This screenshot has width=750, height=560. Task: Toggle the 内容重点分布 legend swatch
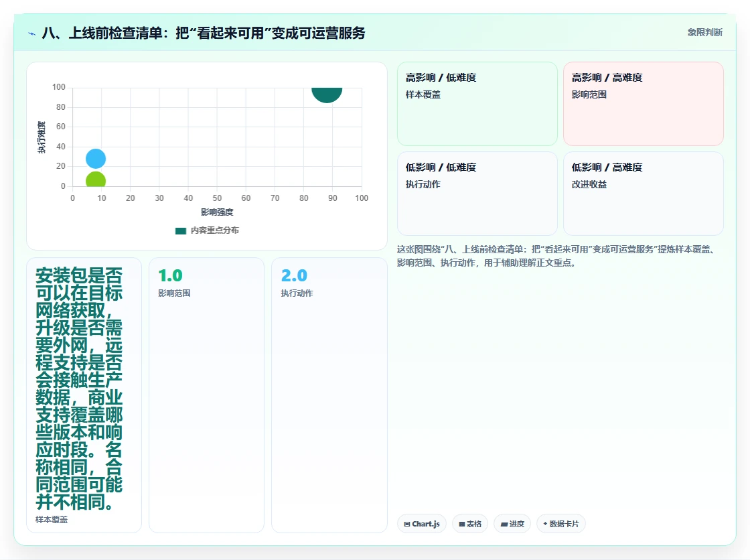coord(180,230)
